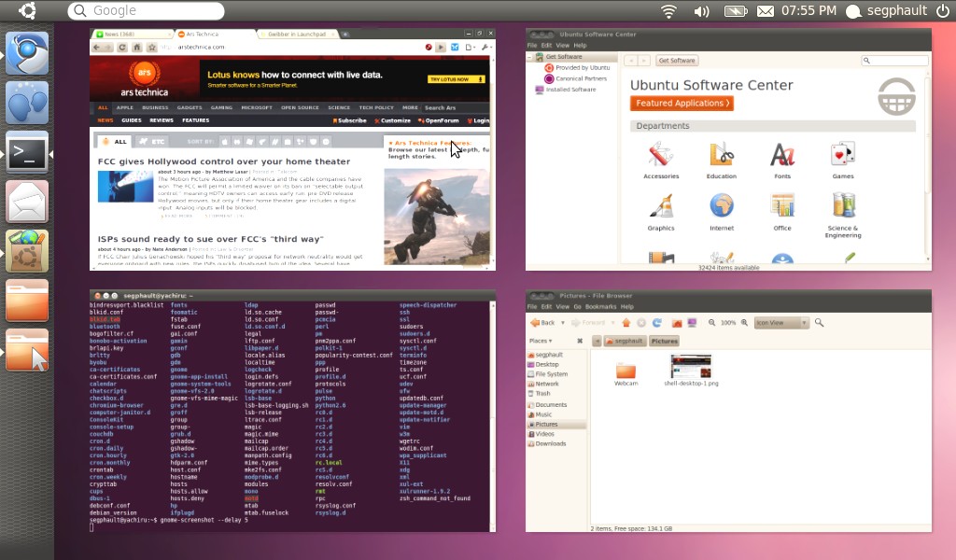The image size is (956, 560).
Task: Open the Back history dropdown arrow
Action: pyautogui.click(x=563, y=322)
